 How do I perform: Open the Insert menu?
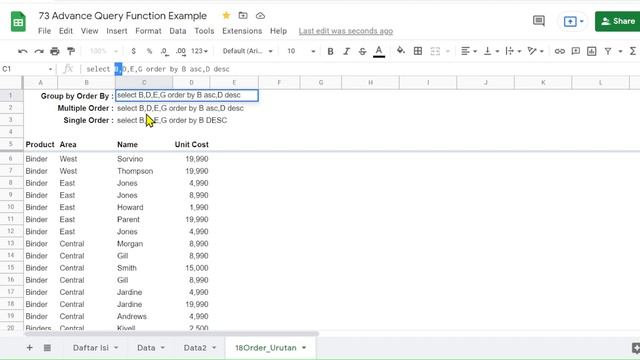coord(117,31)
